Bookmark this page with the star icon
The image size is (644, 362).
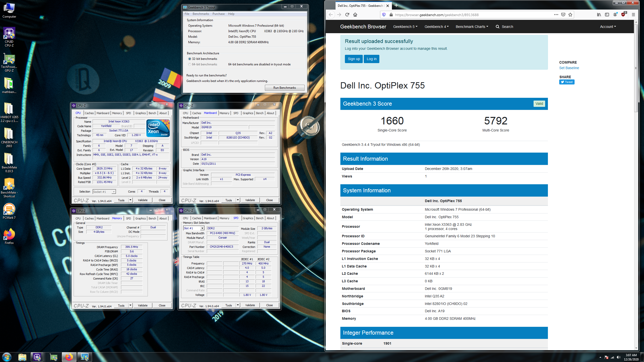tap(570, 15)
